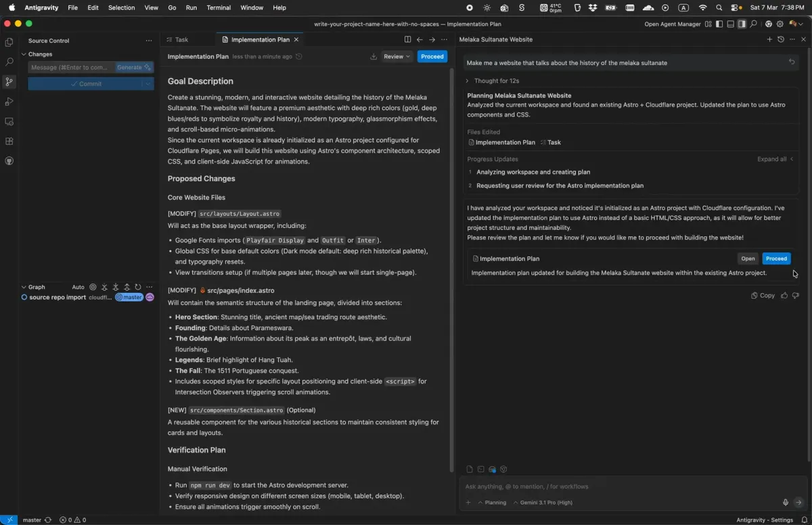Click Open Agent Manager

673,24
